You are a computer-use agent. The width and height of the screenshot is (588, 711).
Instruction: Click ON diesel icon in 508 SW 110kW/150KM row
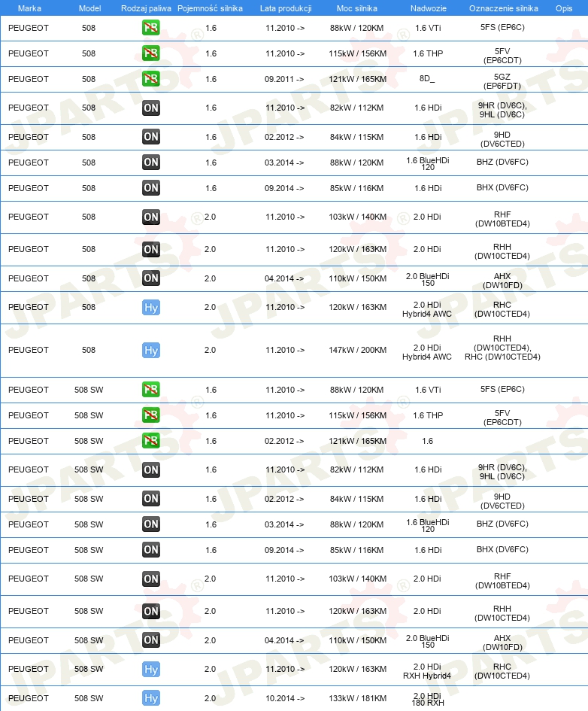151,640
